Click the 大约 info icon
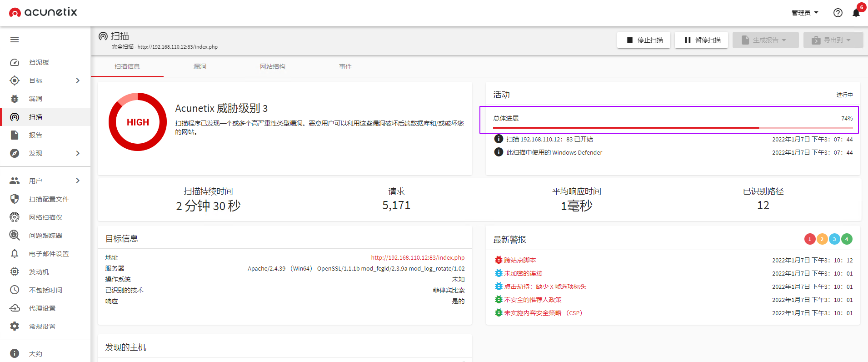The image size is (868, 362). [15, 353]
